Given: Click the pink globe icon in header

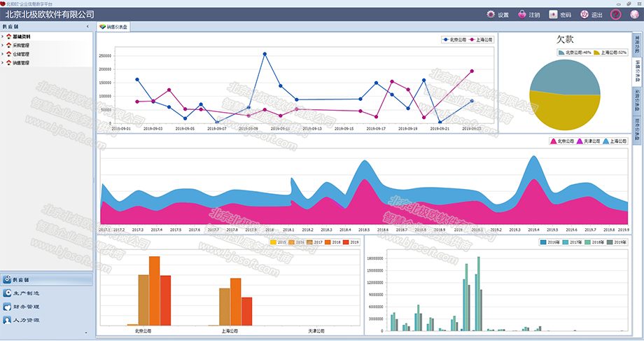Looking at the screenshot, I should point(635,15).
